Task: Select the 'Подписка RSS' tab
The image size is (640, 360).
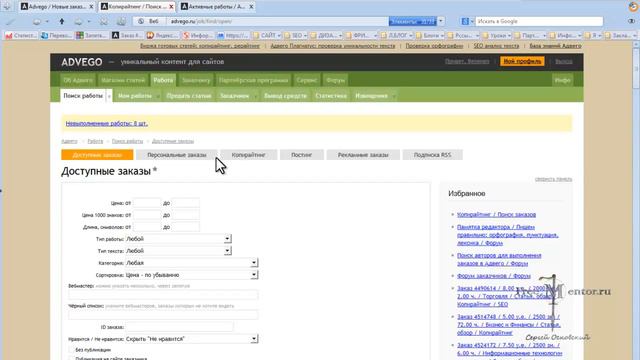Action: coord(433,155)
